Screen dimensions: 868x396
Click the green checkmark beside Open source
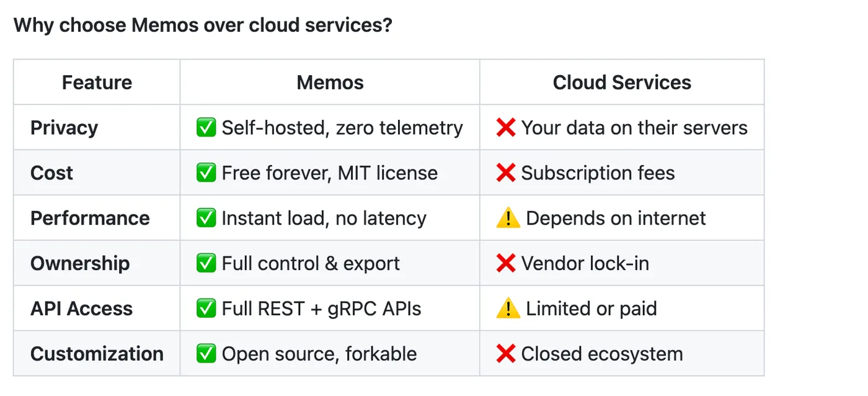point(206,354)
